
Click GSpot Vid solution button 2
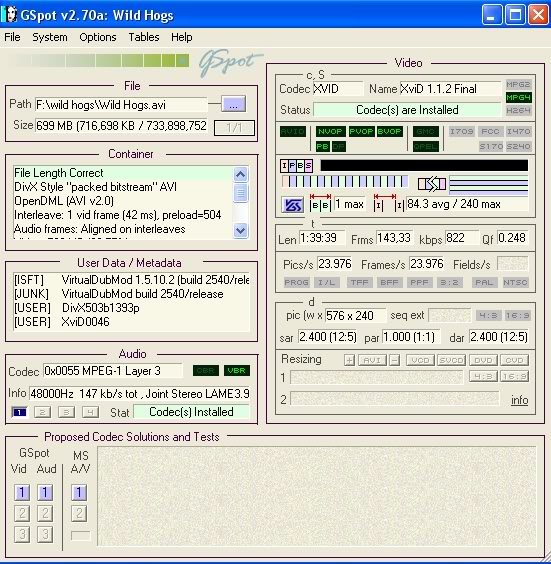click(22, 513)
